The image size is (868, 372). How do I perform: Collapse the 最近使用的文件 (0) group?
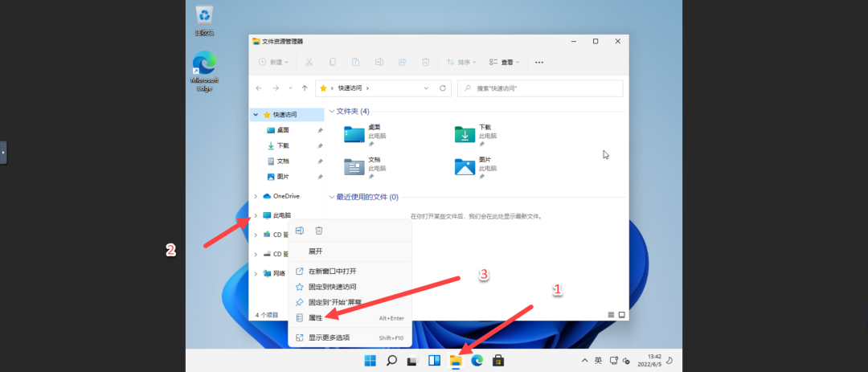[332, 197]
